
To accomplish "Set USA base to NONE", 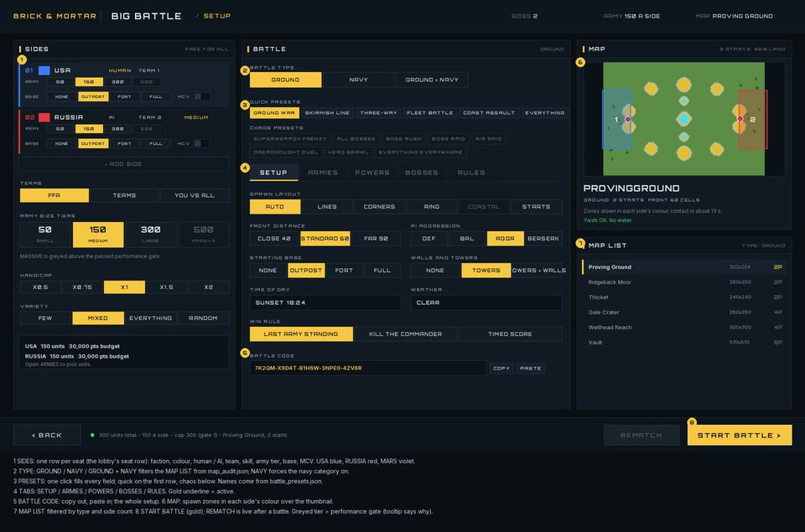I will pos(61,96).
